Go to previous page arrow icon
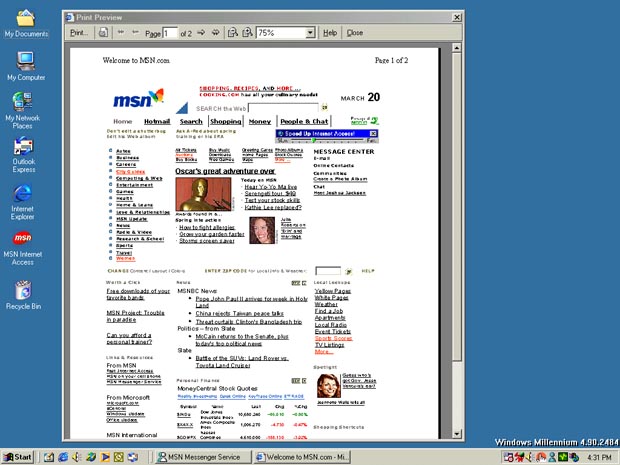This screenshot has width=620, height=465. coord(136,32)
